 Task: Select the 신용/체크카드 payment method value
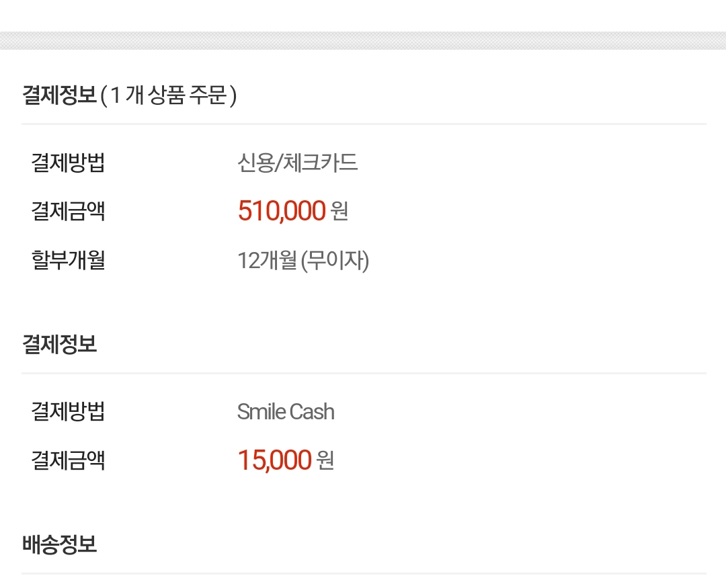point(297,163)
